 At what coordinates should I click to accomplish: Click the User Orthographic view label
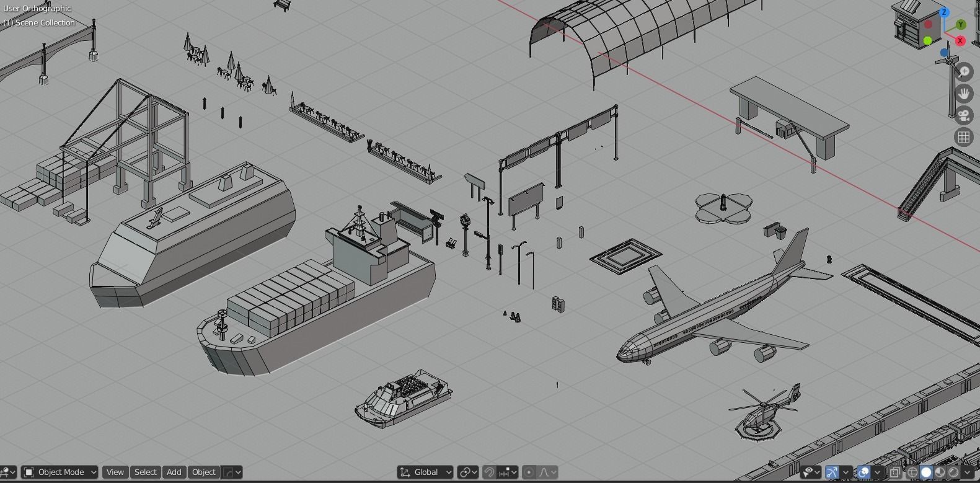[x=37, y=9]
